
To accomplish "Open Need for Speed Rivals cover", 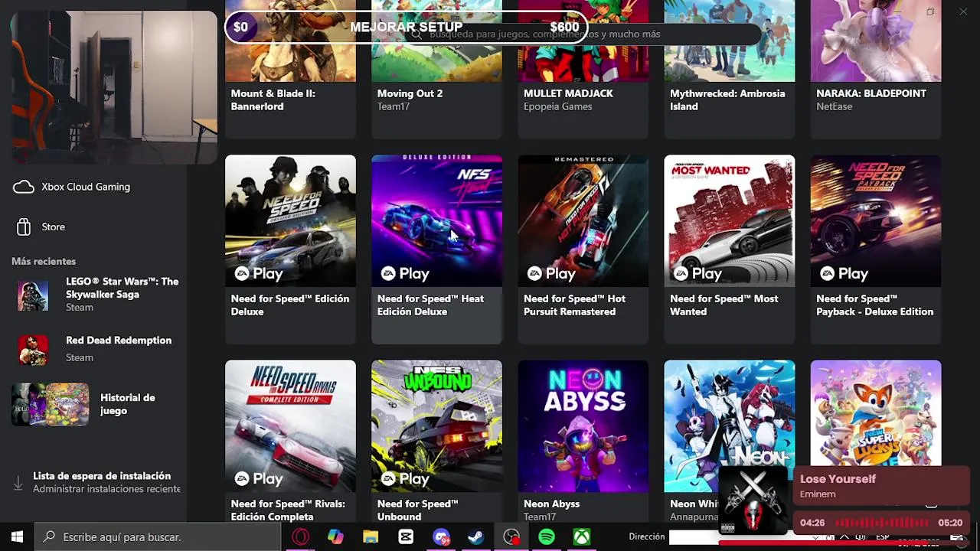I will tap(290, 426).
